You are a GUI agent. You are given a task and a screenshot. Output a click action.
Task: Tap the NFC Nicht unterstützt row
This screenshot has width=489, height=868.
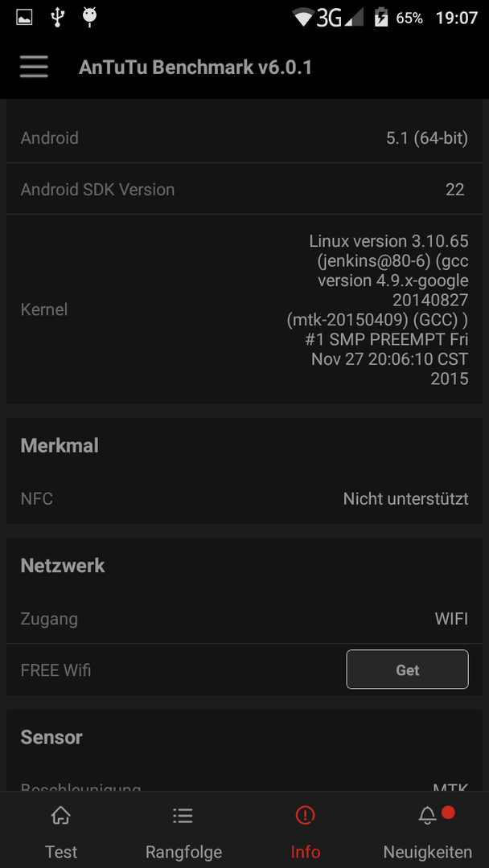click(244, 499)
